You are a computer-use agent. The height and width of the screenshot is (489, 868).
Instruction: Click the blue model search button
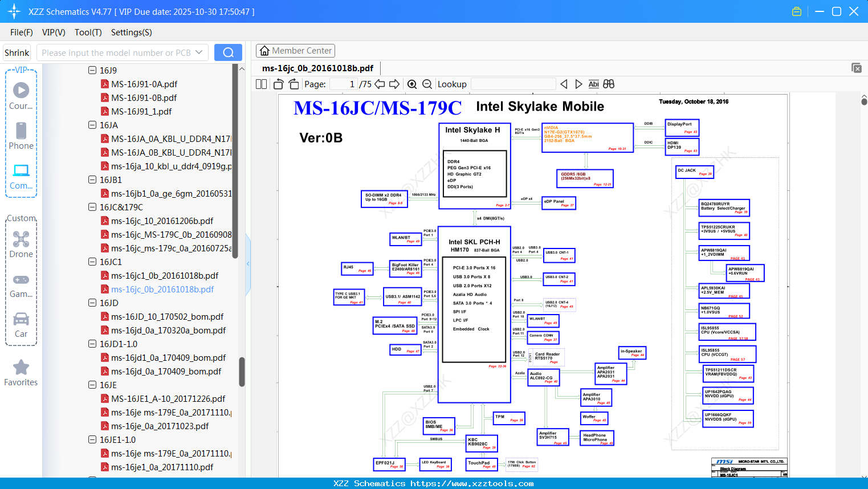tap(228, 52)
